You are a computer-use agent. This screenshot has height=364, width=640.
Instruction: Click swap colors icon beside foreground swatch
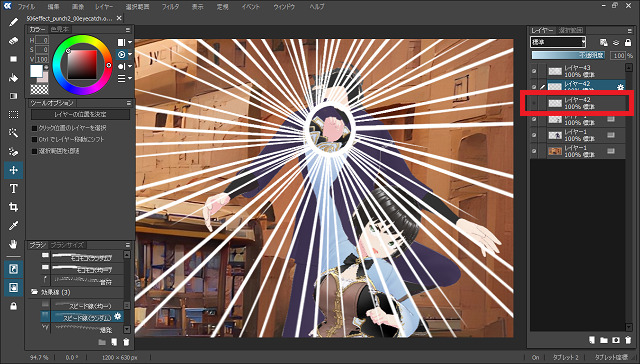tap(46, 67)
